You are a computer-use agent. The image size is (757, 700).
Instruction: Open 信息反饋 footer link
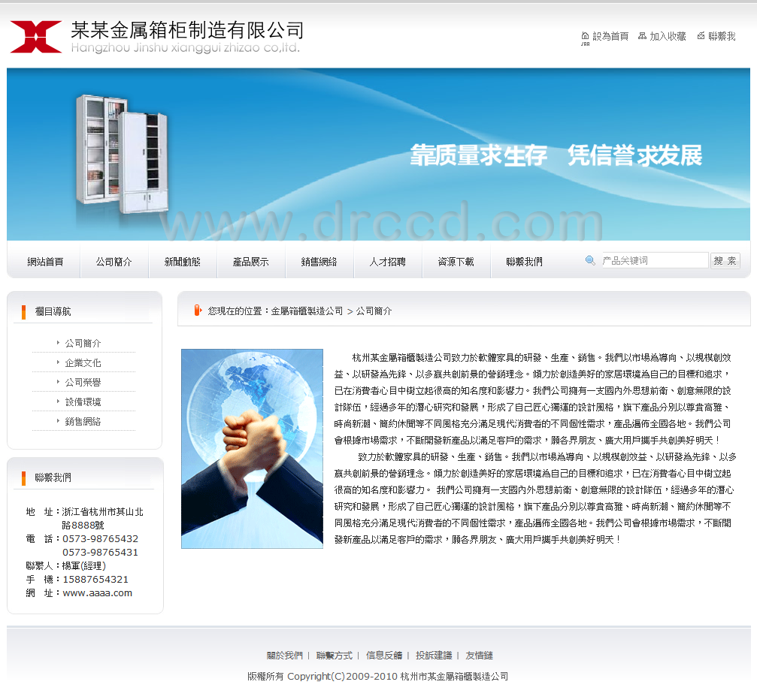click(x=384, y=655)
